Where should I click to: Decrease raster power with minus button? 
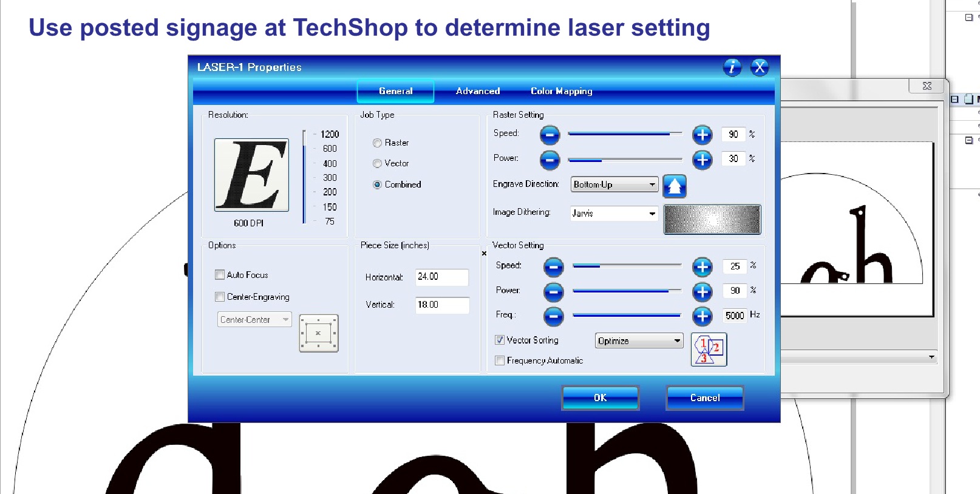point(550,160)
